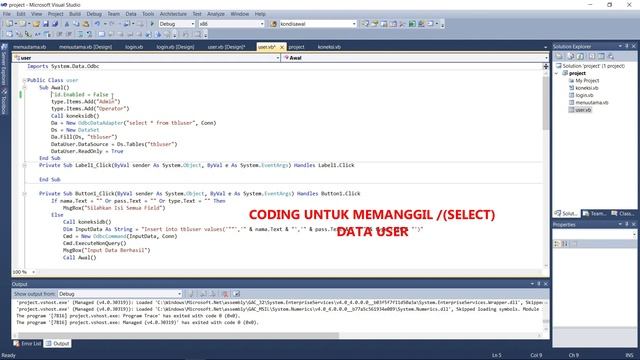Switch to the Error List tab
Viewport: 640px width, 360px height.
[28, 344]
